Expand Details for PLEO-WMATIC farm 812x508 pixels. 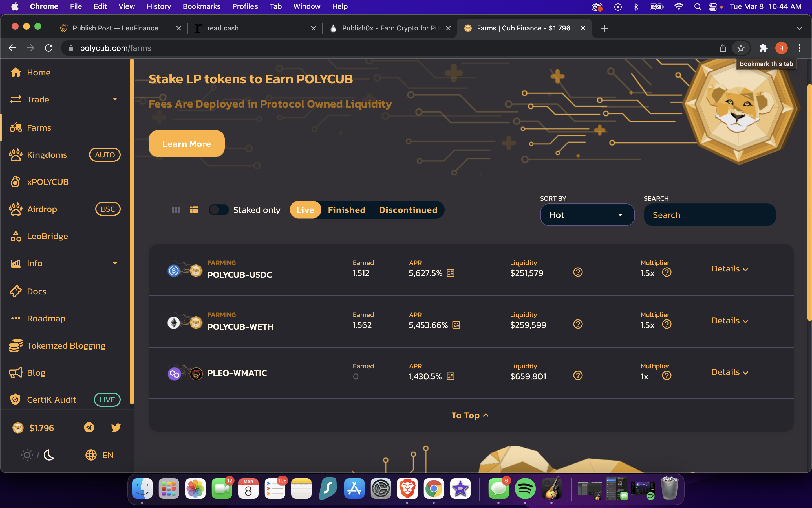[x=730, y=372]
